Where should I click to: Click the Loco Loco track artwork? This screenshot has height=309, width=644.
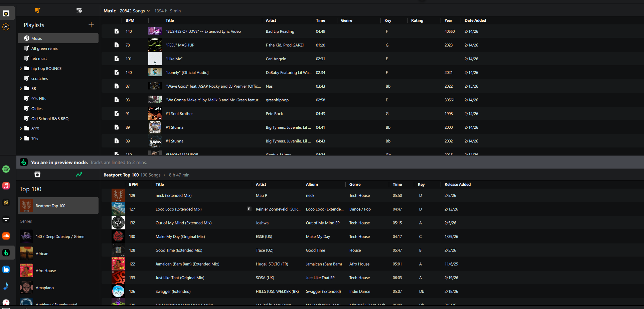point(118,209)
